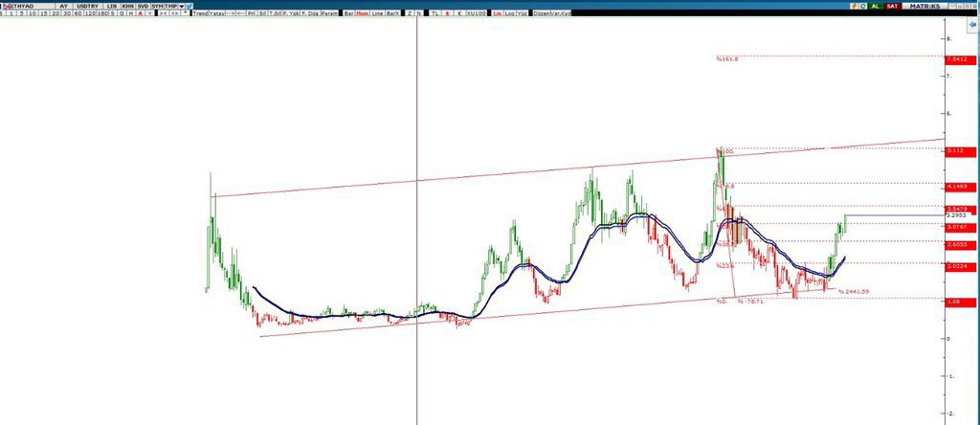Switch chart style to Mum candles
This screenshot has height=425, width=980.
coord(363,13)
